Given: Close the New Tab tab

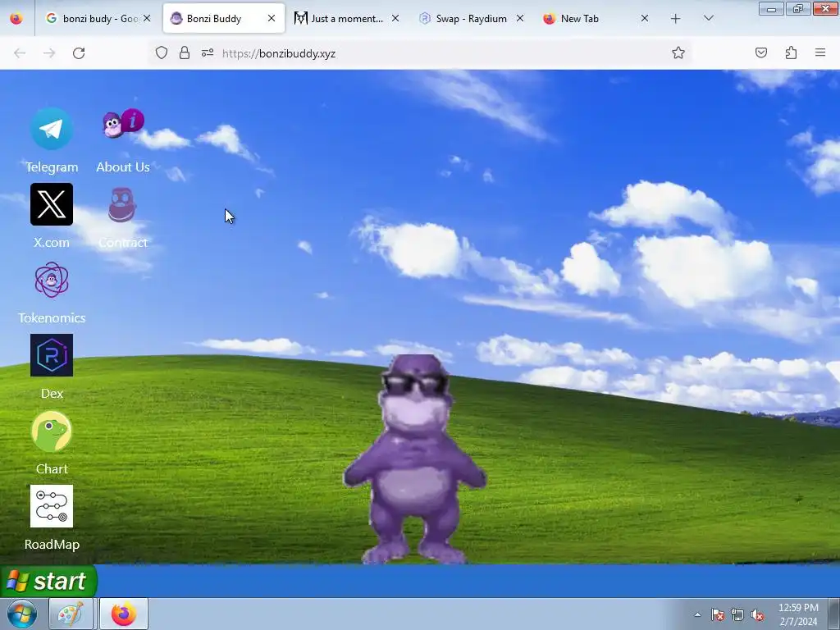Looking at the screenshot, I should coord(645,18).
